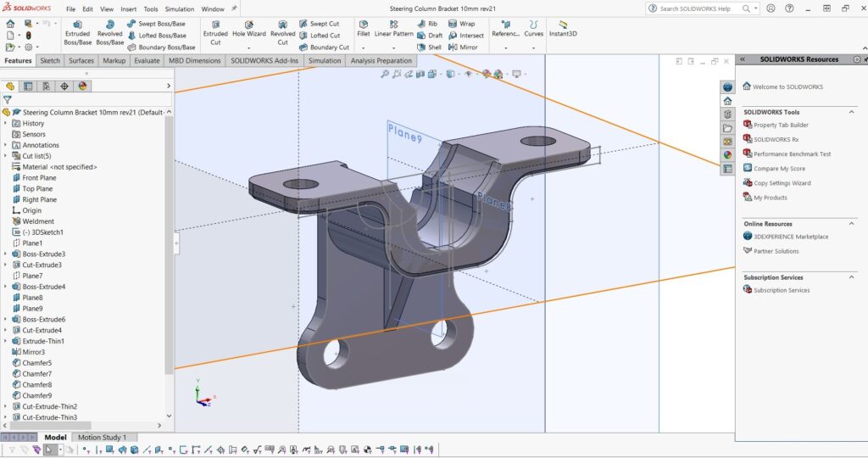
Task: Switch to the Surfaces tab
Action: pos(81,61)
